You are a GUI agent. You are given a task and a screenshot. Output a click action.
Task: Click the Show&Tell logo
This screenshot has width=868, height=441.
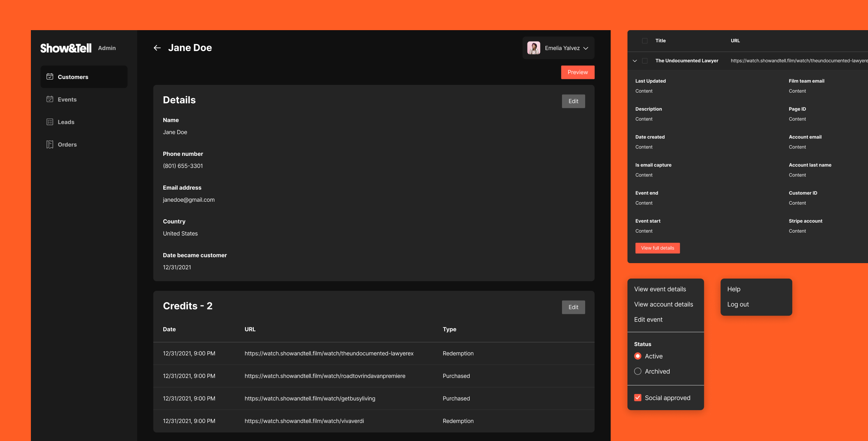[x=66, y=48]
